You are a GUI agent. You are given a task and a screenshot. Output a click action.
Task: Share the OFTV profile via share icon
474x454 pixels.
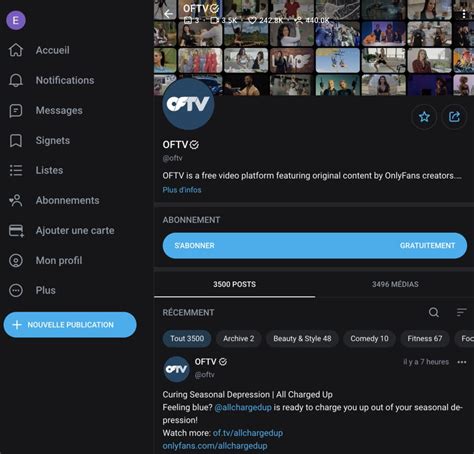coord(454,117)
